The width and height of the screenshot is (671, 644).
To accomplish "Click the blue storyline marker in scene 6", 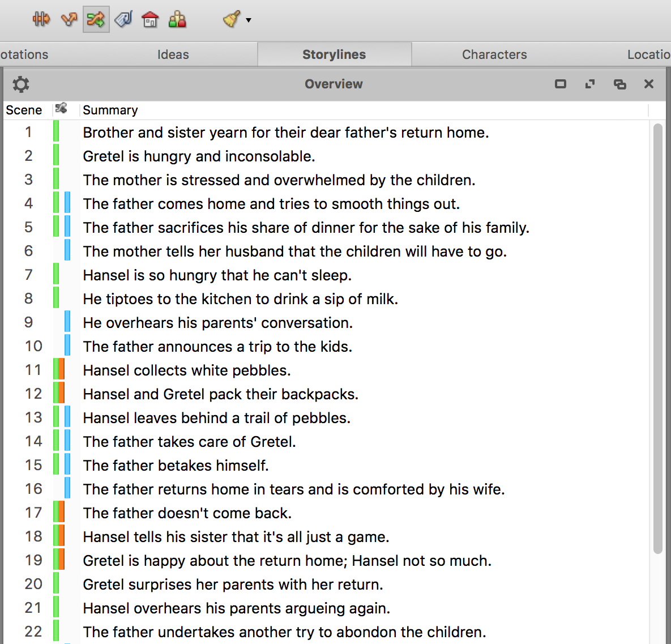I will coord(67,250).
